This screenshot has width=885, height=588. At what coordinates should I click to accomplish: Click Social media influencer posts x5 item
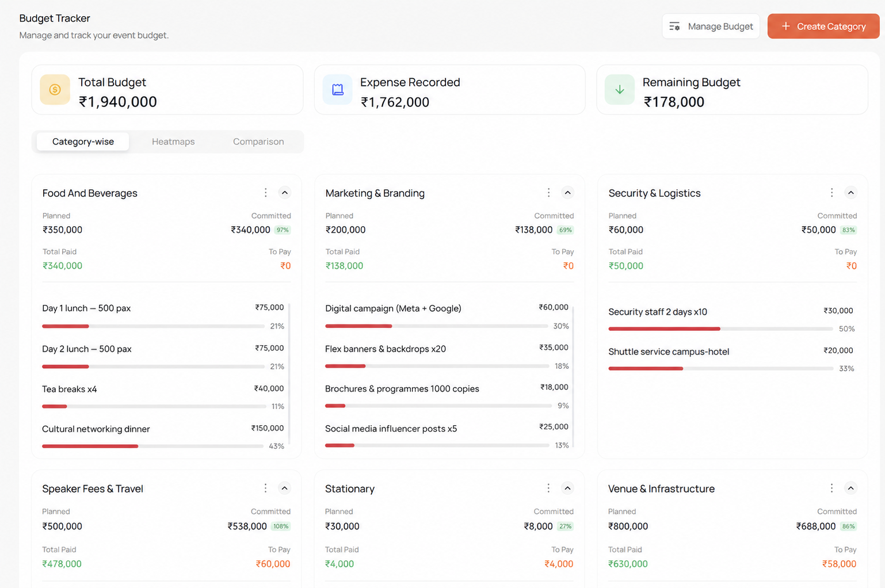447,436
